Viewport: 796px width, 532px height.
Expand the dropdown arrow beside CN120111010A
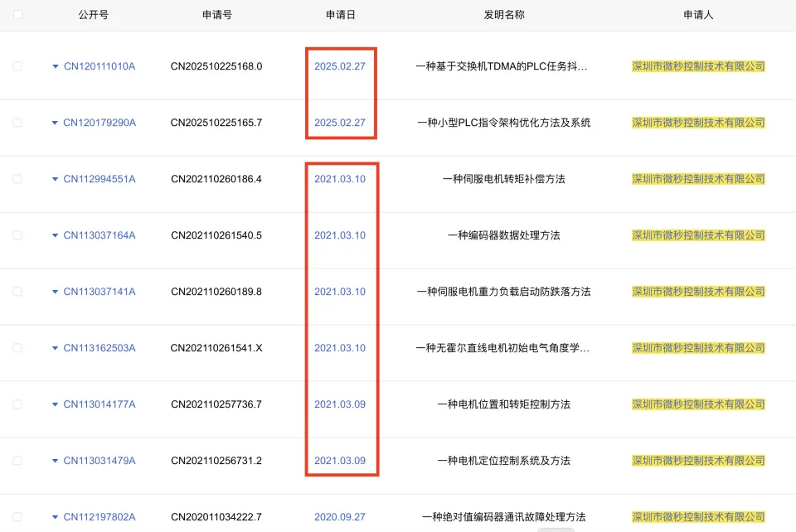tap(56, 66)
